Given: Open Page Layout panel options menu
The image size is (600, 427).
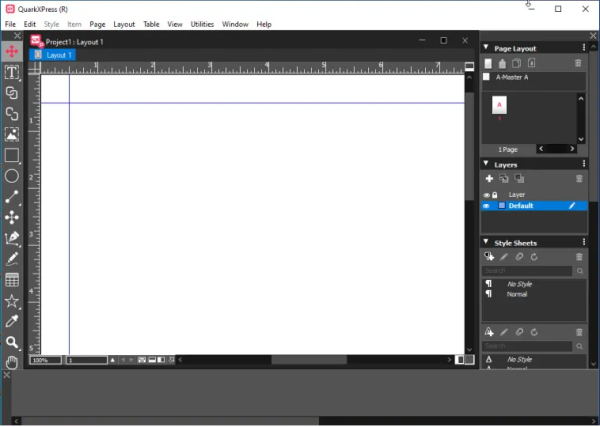Looking at the screenshot, I should click(584, 47).
